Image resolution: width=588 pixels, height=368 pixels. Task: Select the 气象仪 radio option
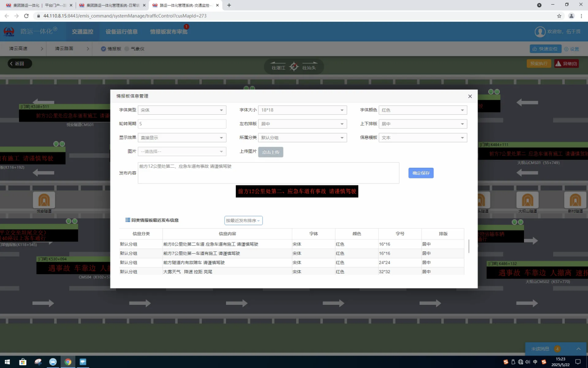[x=127, y=48]
